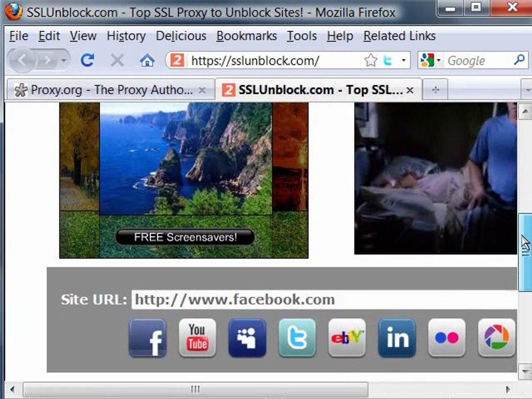Click the horizontal scrollbar left arrow
The image size is (532, 399).
point(13,389)
